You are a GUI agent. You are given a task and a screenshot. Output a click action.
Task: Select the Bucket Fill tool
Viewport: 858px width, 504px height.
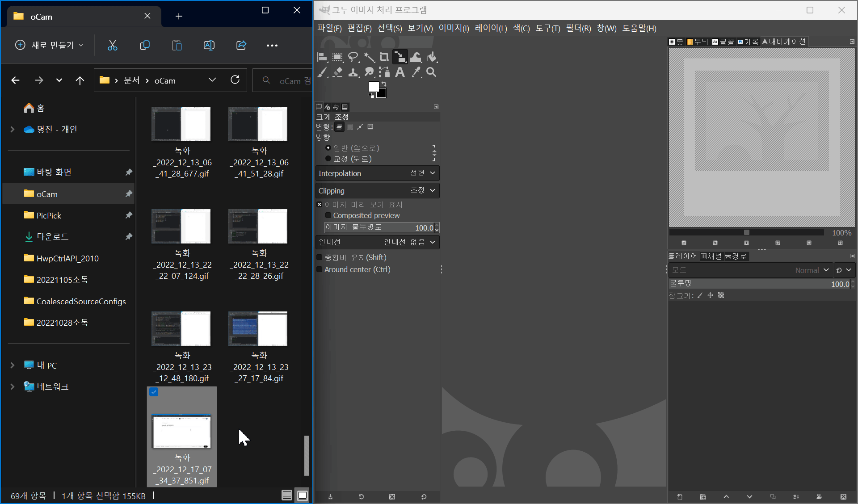point(431,57)
